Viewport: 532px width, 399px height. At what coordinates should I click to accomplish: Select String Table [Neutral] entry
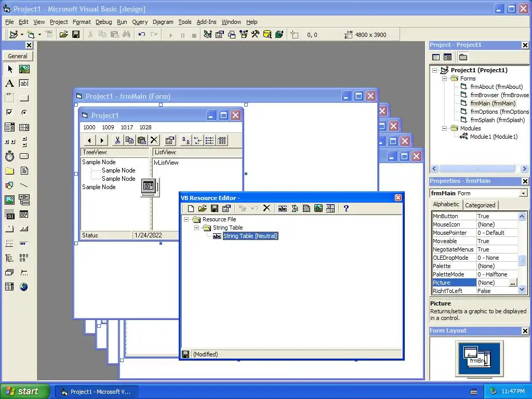pos(250,236)
